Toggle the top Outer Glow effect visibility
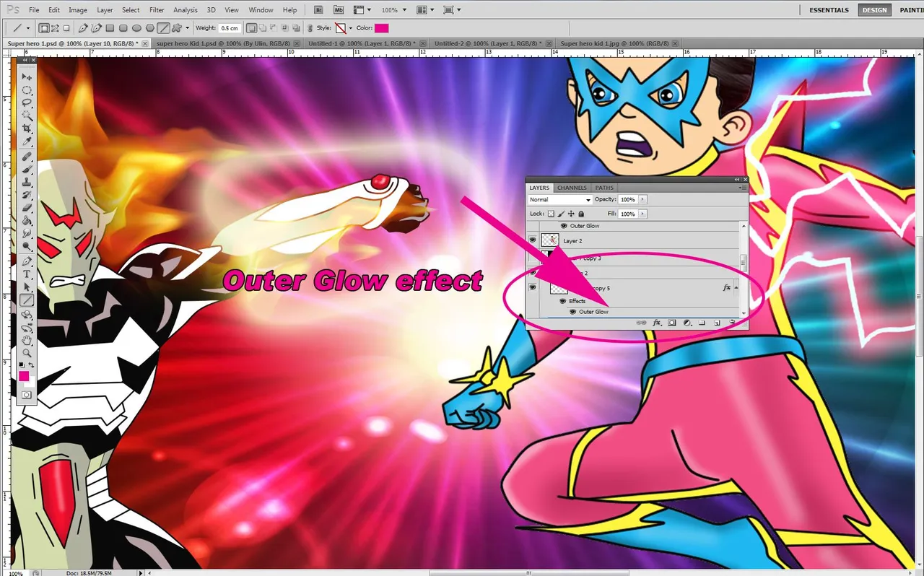This screenshot has height=576, width=924. [564, 226]
